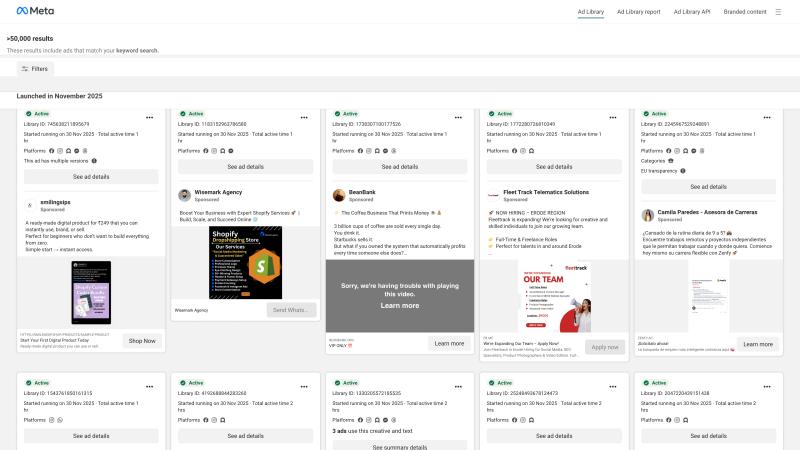This screenshot has height=450, width=800.
Task: Select the 'Launched in November 2025' heading
Action: click(x=59, y=96)
